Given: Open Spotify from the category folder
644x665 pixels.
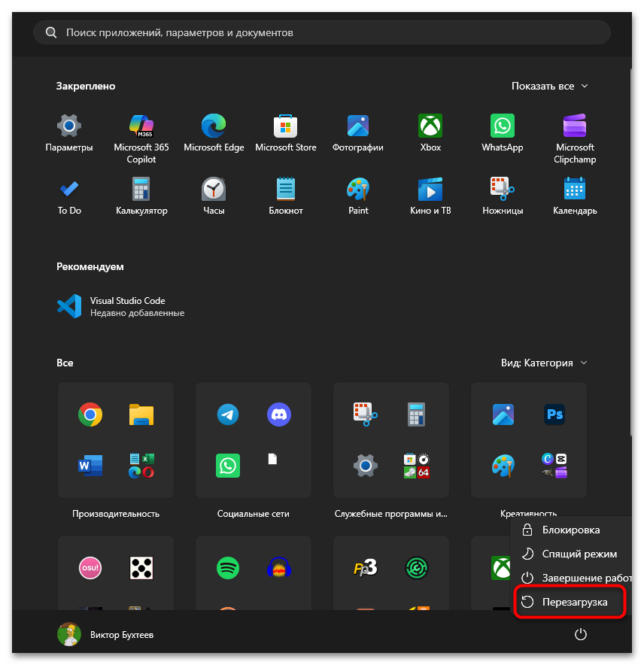Looking at the screenshot, I should tap(228, 567).
